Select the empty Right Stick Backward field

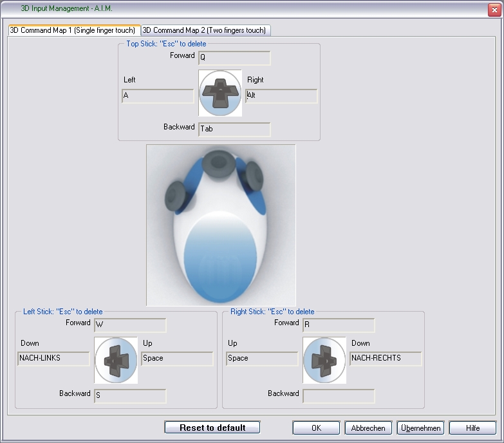point(339,396)
